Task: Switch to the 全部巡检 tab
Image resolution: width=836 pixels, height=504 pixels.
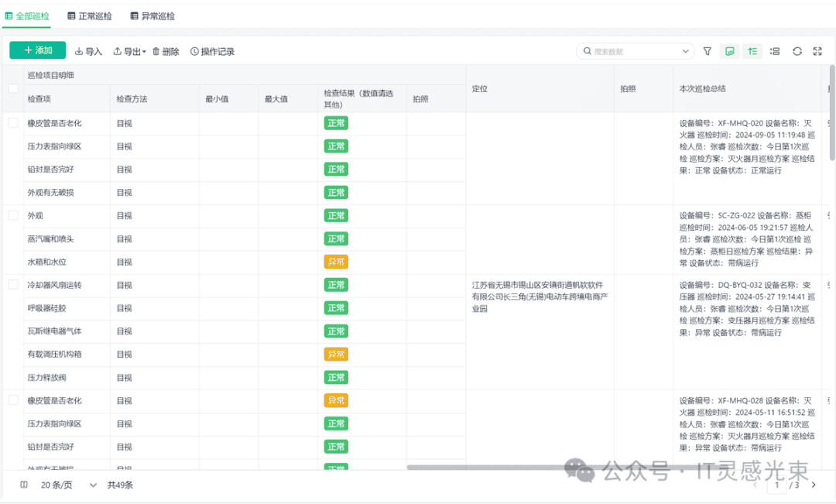Action: (27, 16)
